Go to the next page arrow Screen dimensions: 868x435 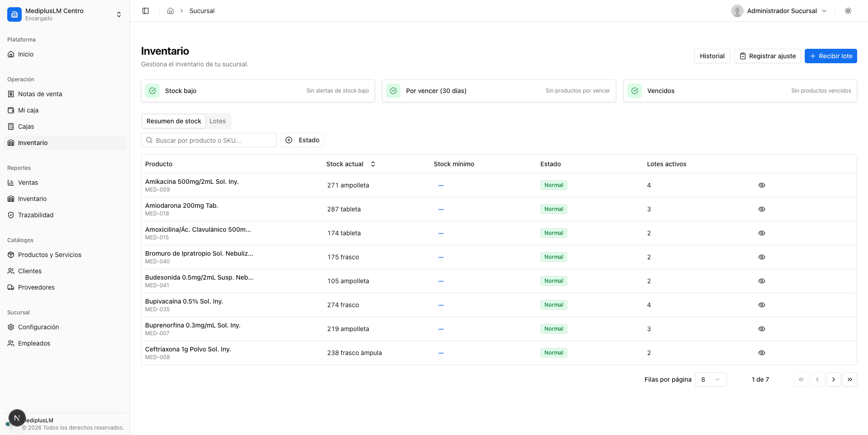[x=834, y=379]
